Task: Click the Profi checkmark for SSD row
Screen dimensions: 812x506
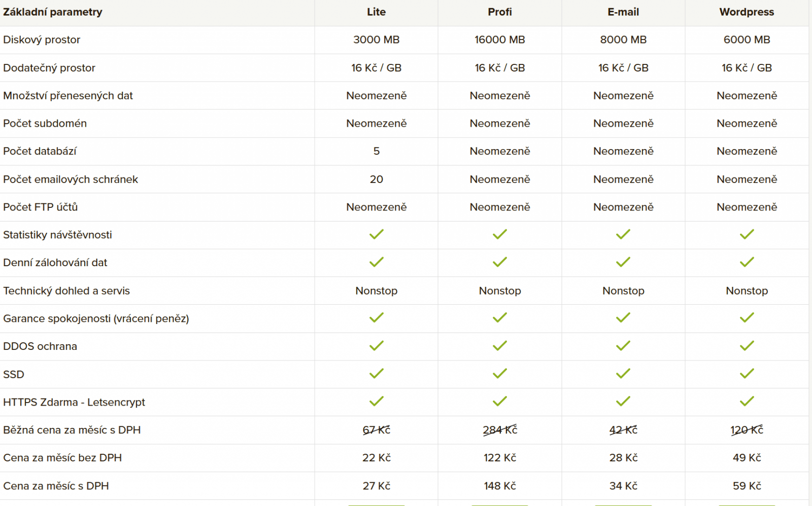Action: point(500,374)
